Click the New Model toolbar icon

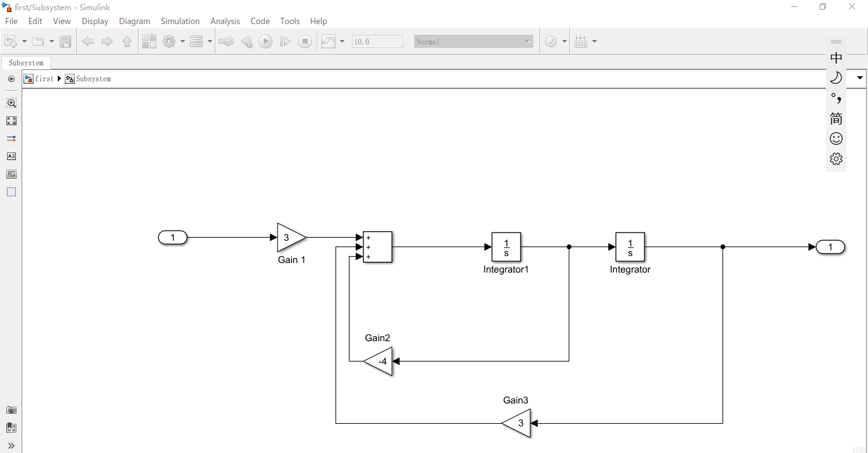pyautogui.click(x=11, y=41)
